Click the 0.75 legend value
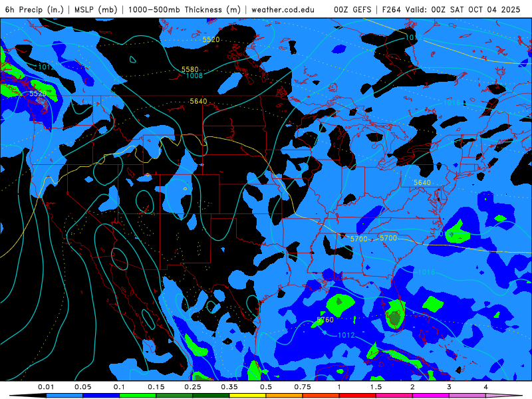 (303, 387)
